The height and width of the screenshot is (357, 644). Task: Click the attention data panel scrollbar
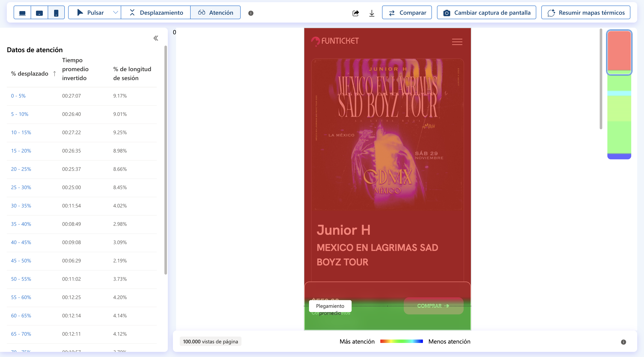165,160
